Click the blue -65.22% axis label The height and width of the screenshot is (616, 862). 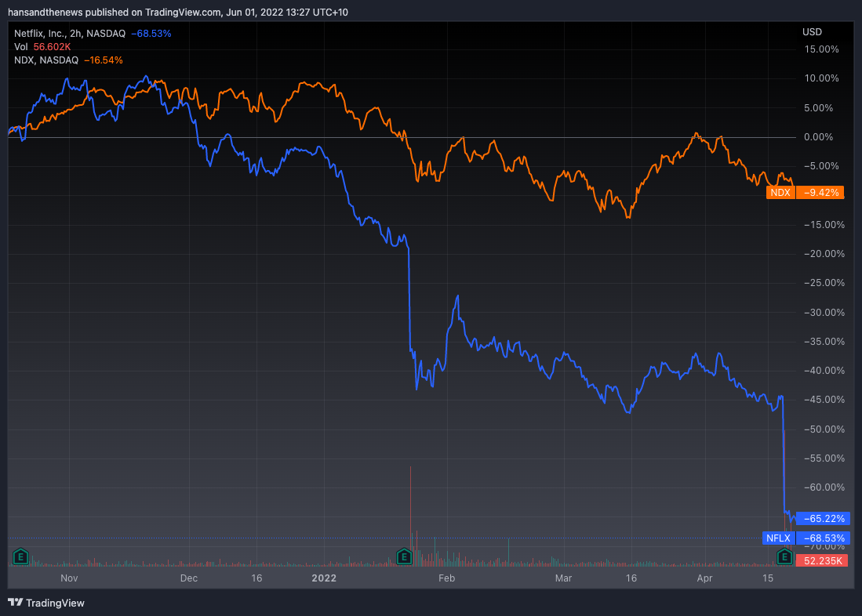tap(823, 519)
